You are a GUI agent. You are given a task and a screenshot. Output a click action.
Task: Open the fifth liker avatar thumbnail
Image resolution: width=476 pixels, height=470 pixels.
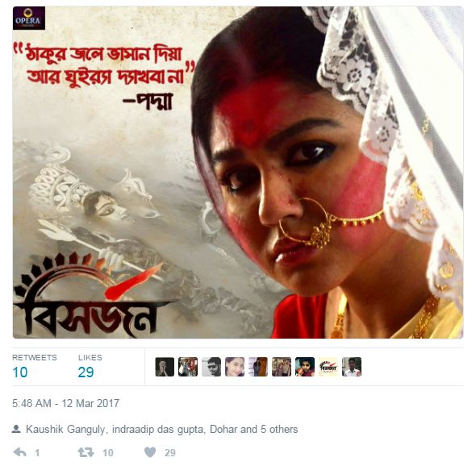[x=258, y=367]
